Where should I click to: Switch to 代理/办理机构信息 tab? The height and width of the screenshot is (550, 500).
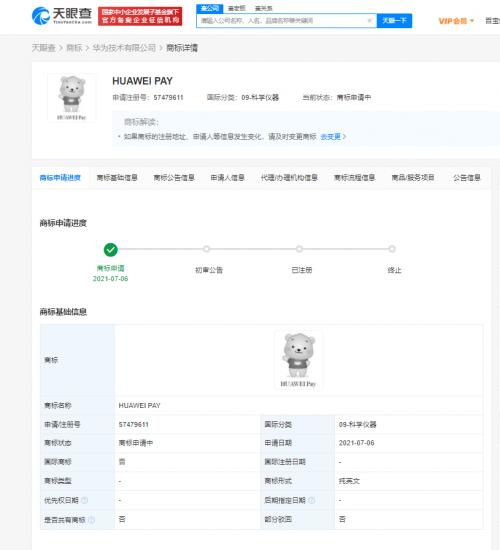[x=289, y=178]
